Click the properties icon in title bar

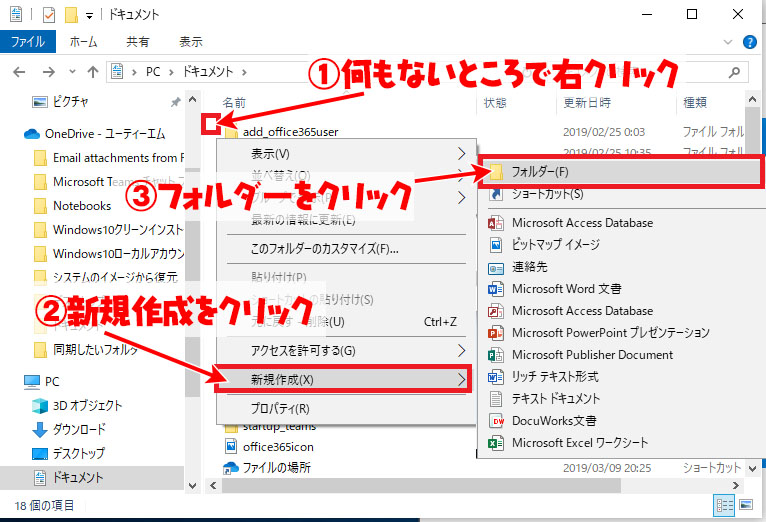(x=48, y=15)
